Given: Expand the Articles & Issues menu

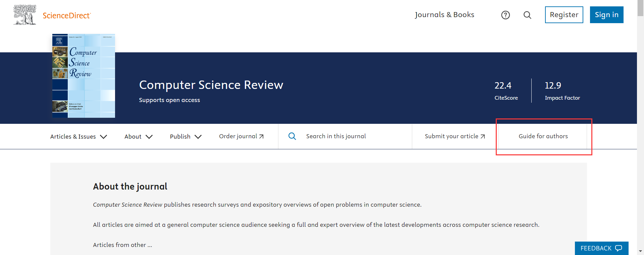Looking at the screenshot, I should tap(79, 137).
